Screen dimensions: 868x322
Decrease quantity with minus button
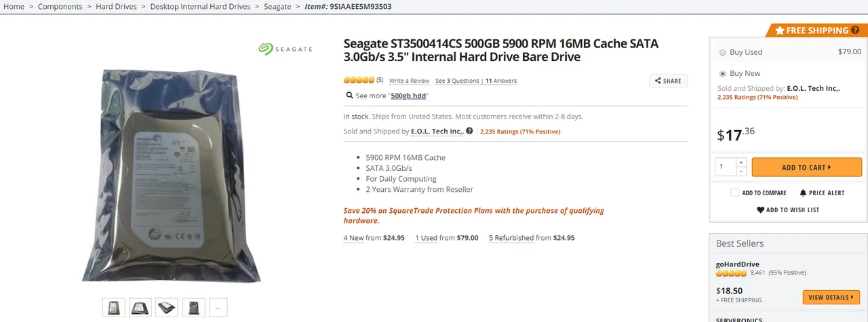coord(741,172)
